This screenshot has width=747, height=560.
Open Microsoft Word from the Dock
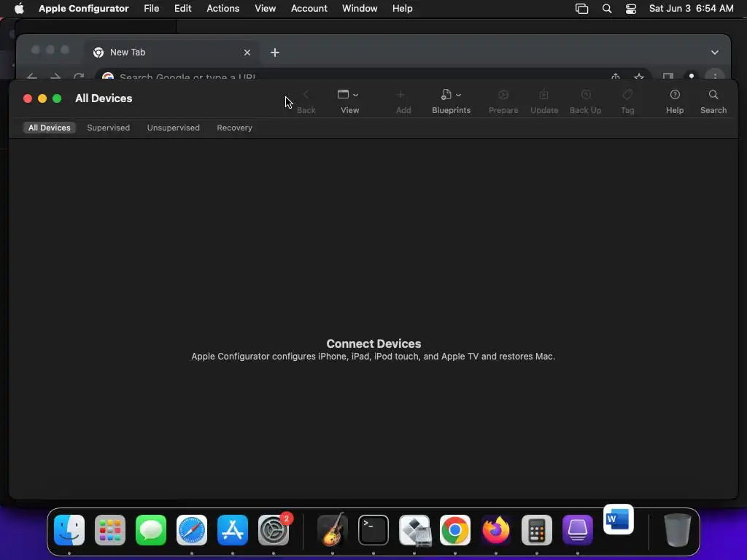click(x=619, y=519)
